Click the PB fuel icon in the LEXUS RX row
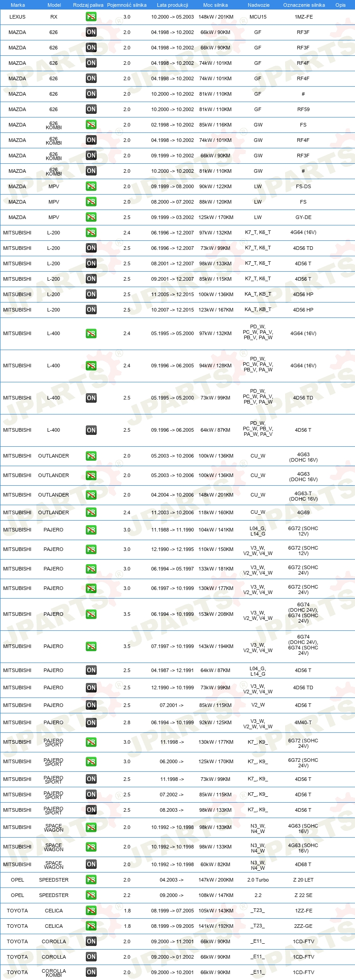The height and width of the screenshot is (980, 355). (91, 17)
